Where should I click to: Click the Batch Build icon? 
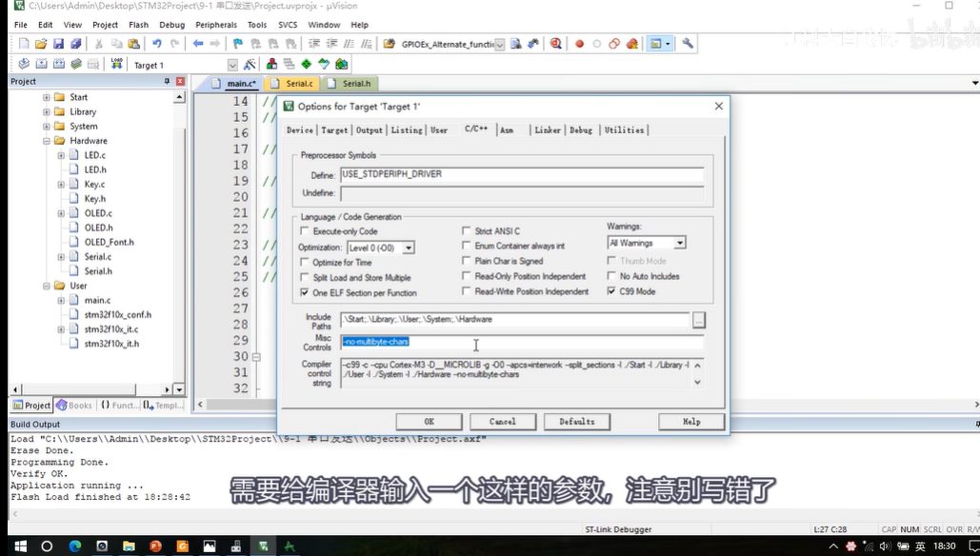click(x=76, y=64)
